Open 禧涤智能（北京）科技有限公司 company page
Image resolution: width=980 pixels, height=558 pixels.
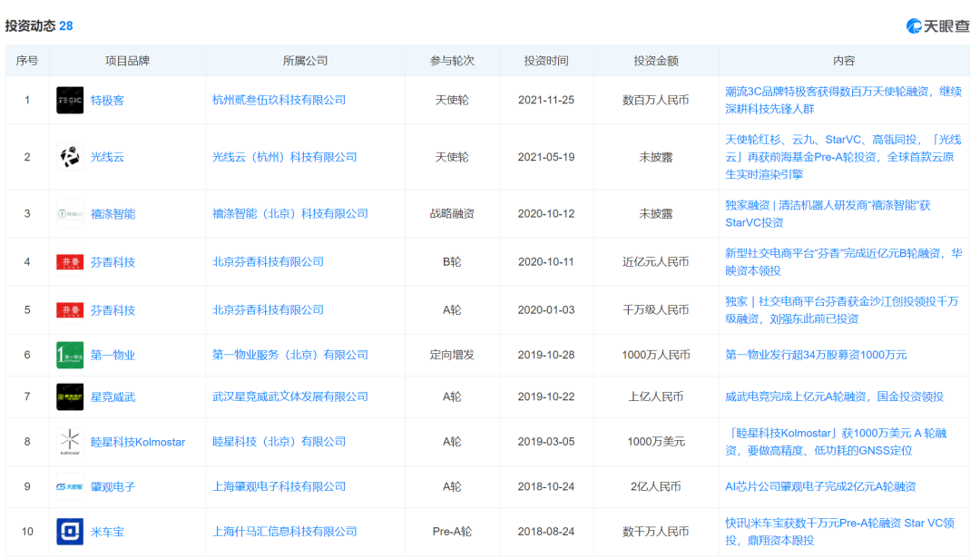[290, 214]
